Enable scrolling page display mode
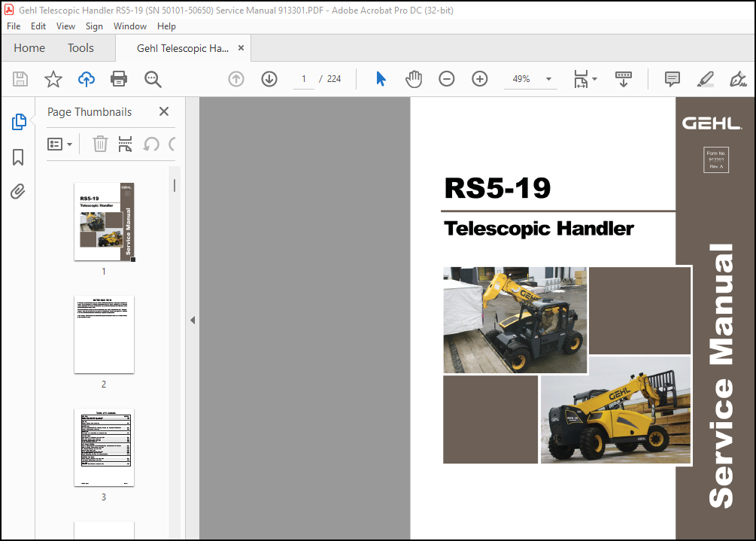 (624, 79)
